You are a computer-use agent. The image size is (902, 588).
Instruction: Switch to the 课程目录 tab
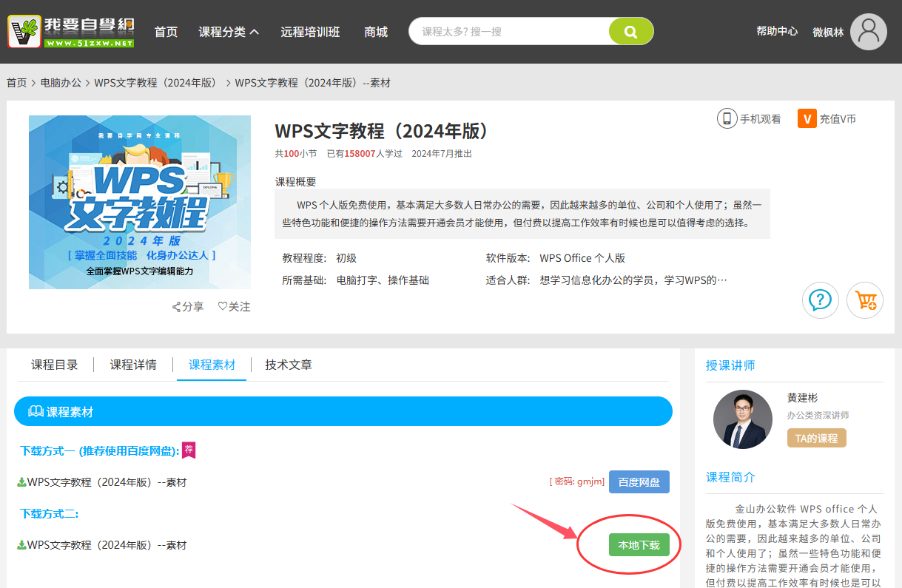[x=54, y=365]
